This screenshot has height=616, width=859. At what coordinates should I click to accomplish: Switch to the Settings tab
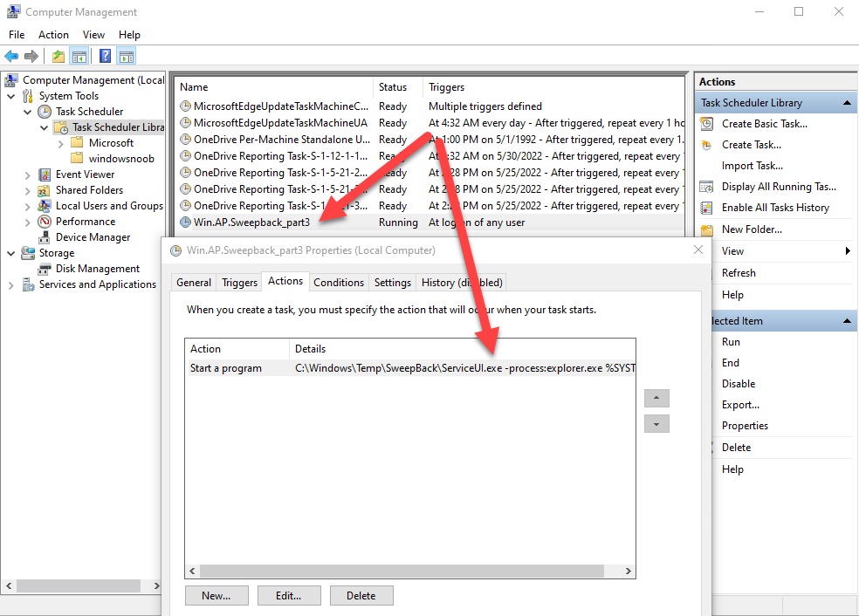392,283
